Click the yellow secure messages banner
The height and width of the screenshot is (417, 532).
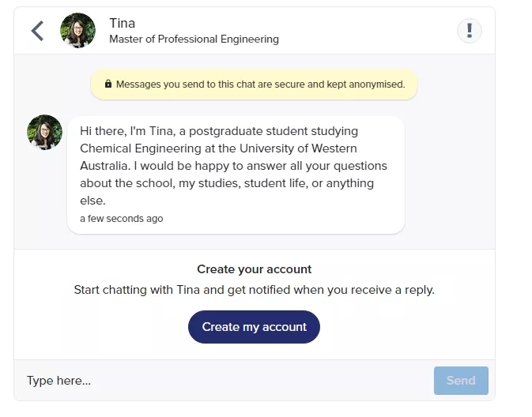255,85
